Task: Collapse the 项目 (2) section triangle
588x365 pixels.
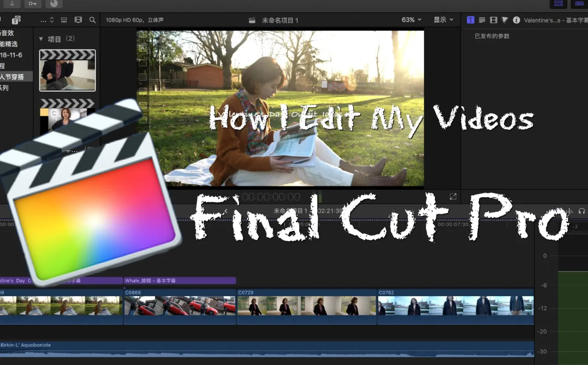Action: pyautogui.click(x=41, y=39)
